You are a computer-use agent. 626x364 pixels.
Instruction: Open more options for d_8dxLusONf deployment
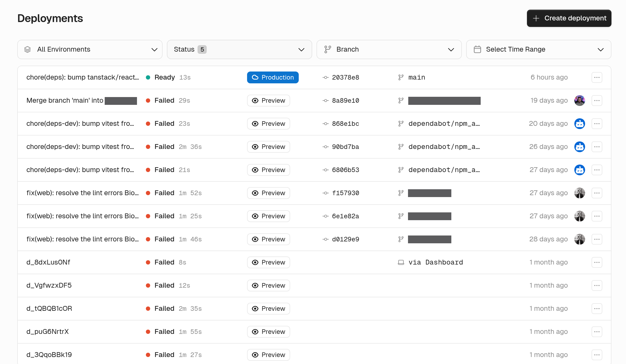pos(597,262)
